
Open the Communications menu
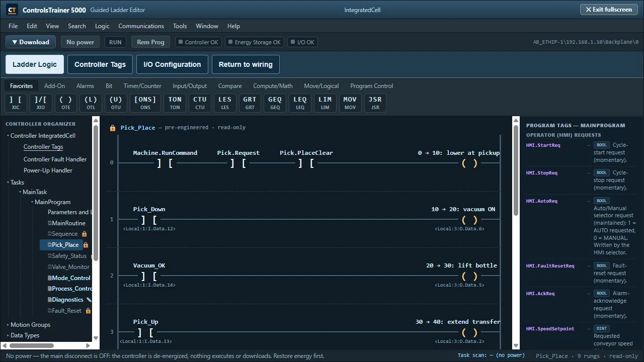coord(141,26)
